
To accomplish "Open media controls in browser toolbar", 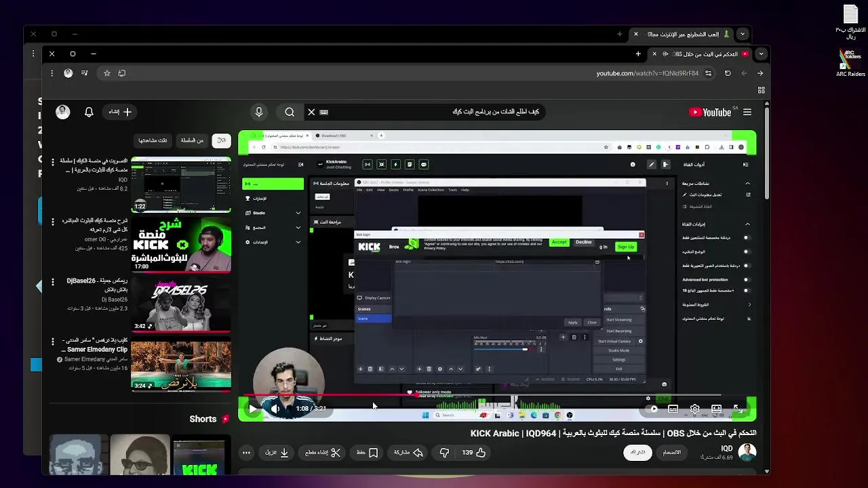I will coord(85,73).
